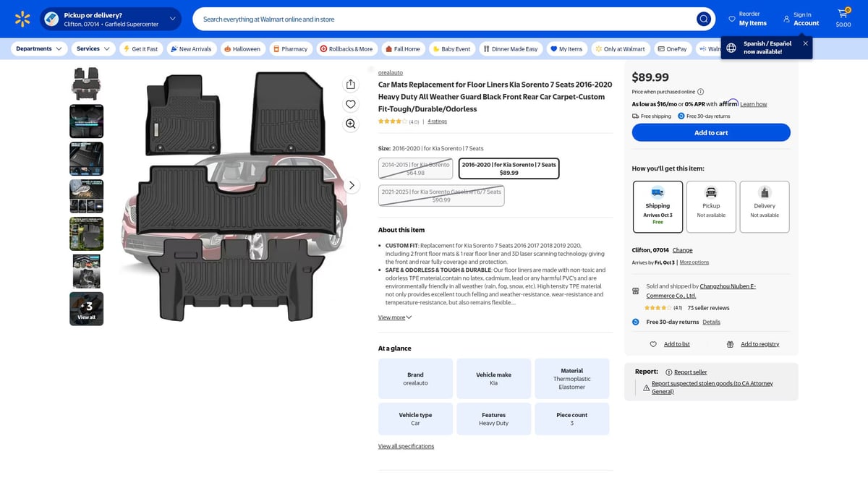
Task: Close the Spanish language notification
Action: [x=805, y=43]
